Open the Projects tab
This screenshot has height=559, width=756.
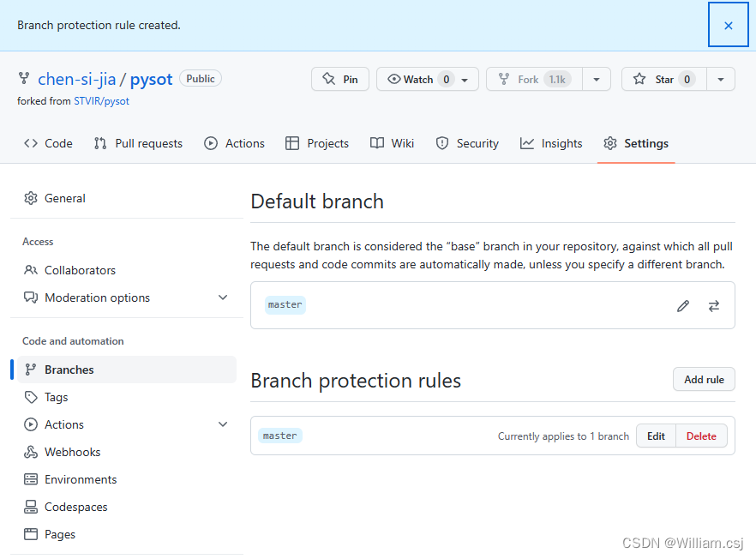[317, 143]
